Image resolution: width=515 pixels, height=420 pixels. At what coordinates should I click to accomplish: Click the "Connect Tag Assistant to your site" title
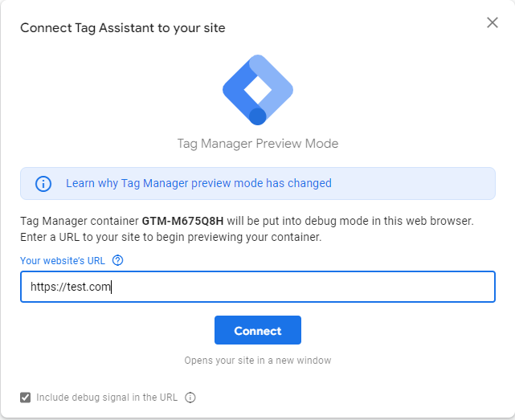[122, 28]
